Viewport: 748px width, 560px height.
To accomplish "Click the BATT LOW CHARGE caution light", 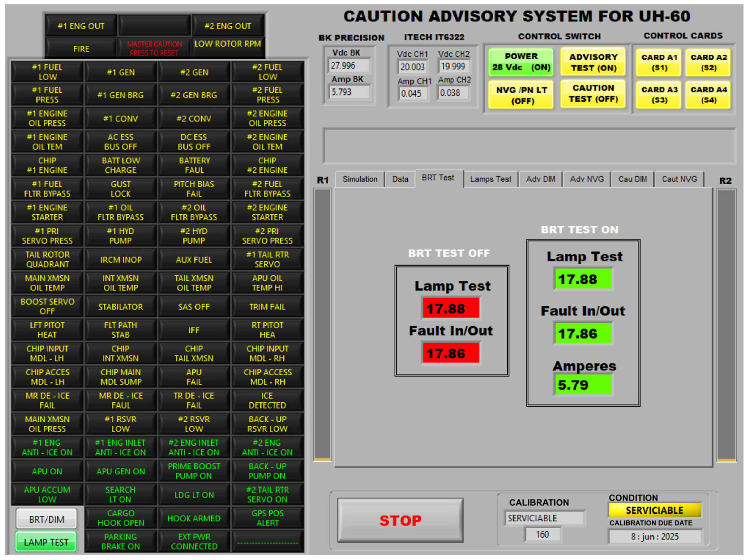I will 121,165.
